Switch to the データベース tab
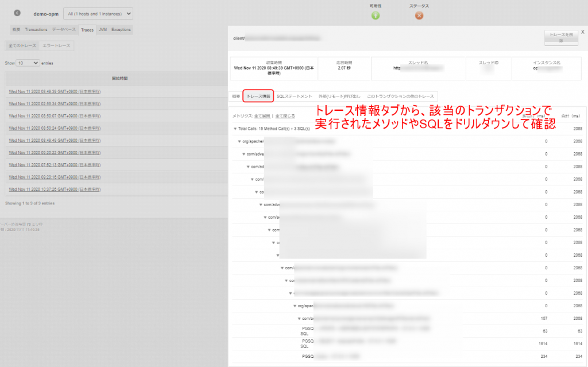The image size is (588, 367). click(64, 30)
